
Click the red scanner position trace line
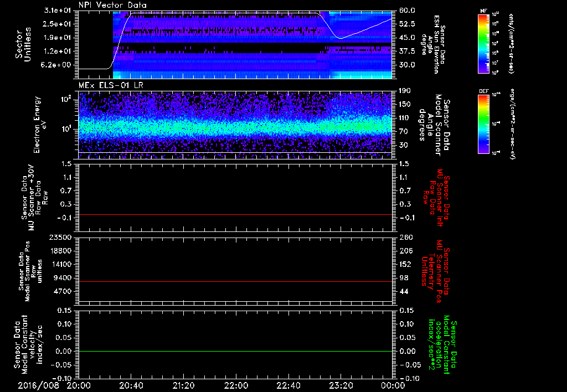coord(235,281)
